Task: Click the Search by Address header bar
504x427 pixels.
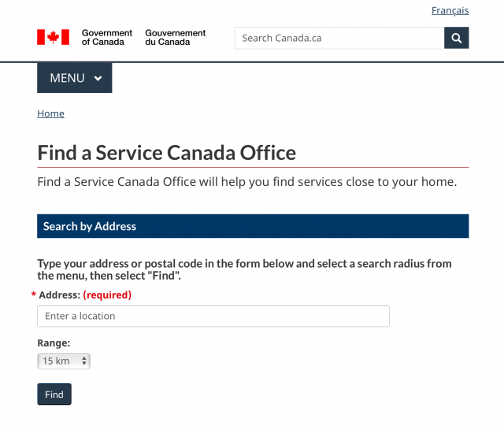Action: [253, 226]
